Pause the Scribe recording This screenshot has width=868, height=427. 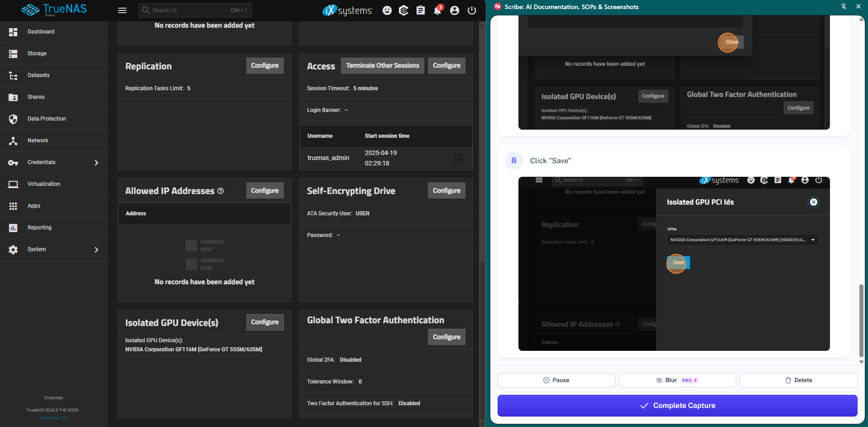pyautogui.click(x=556, y=380)
